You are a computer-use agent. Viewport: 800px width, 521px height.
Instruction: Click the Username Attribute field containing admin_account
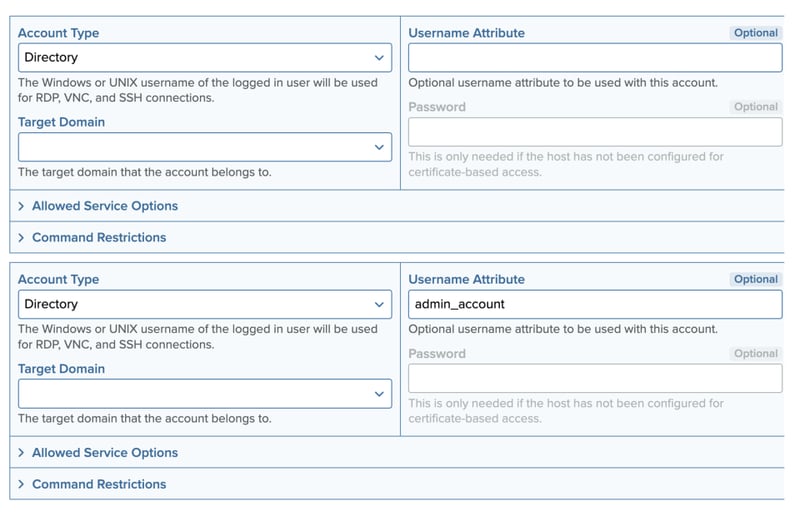(x=595, y=305)
